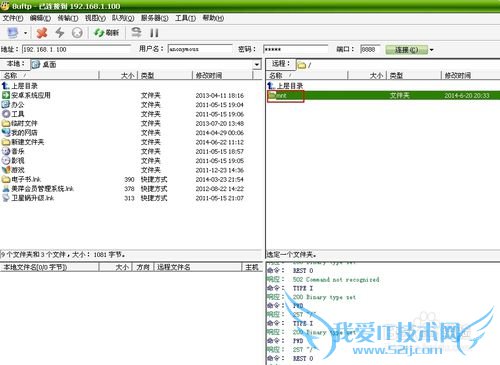This screenshot has width=500, height=365.
Task: Click the 密码 password field
Action: coord(296,49)
